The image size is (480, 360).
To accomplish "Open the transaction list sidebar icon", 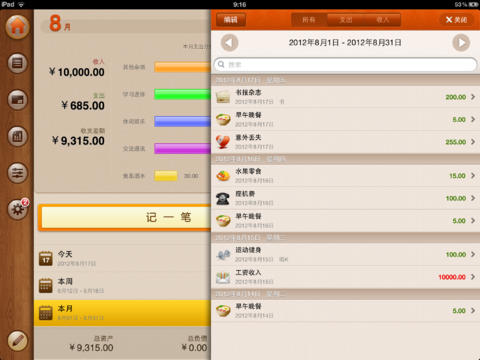I will pos(17,63).
